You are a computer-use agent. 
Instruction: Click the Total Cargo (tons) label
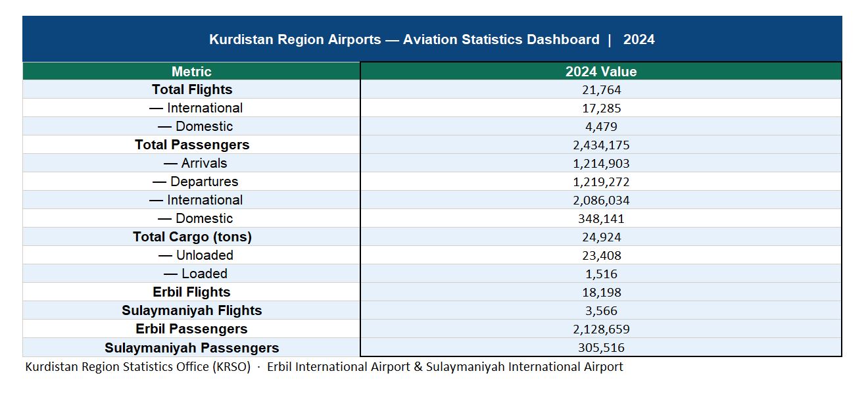[191, 237]
